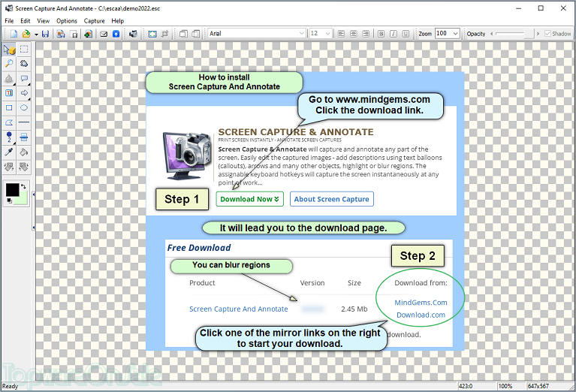Click the fit-to-window green frame icon

[x=152, y=34]
